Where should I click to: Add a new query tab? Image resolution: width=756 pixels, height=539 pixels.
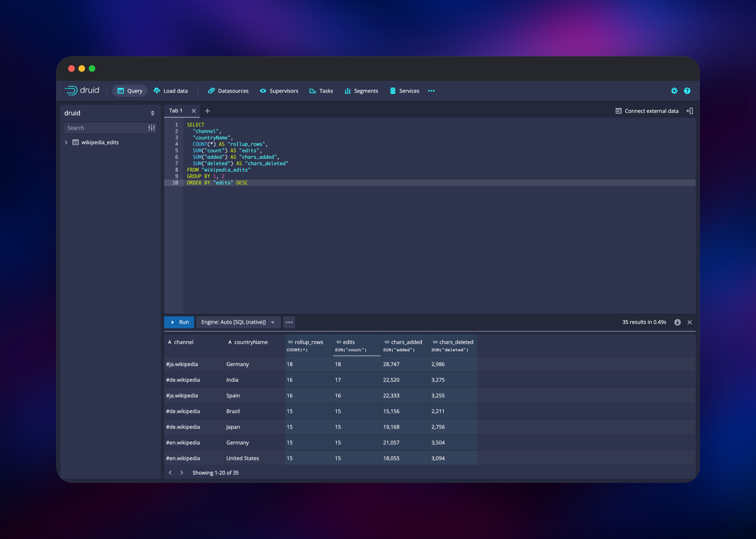coord(207,111)
